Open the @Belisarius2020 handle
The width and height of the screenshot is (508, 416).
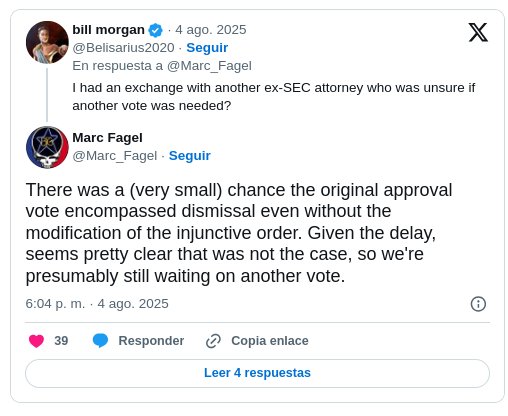pos(123,48)
